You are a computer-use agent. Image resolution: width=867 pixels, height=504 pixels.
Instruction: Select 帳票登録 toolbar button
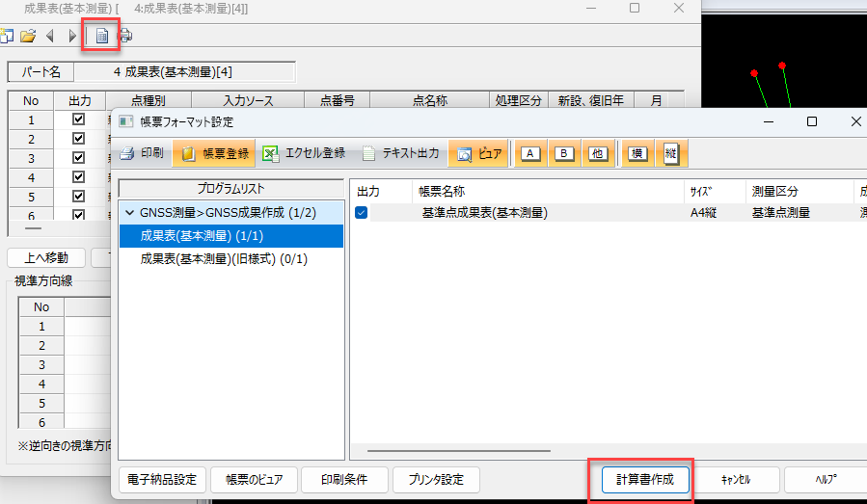point(214,153)
